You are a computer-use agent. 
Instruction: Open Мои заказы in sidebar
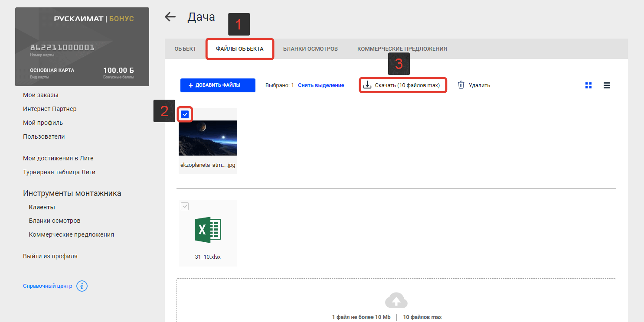point(41,95)
